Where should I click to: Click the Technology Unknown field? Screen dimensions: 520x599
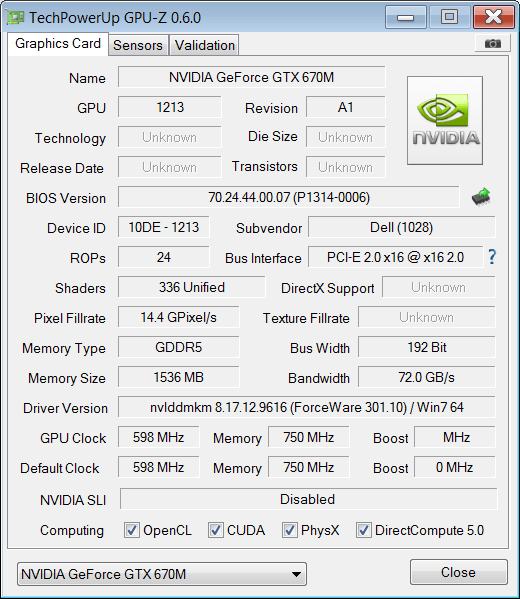[x=170, y=137]
